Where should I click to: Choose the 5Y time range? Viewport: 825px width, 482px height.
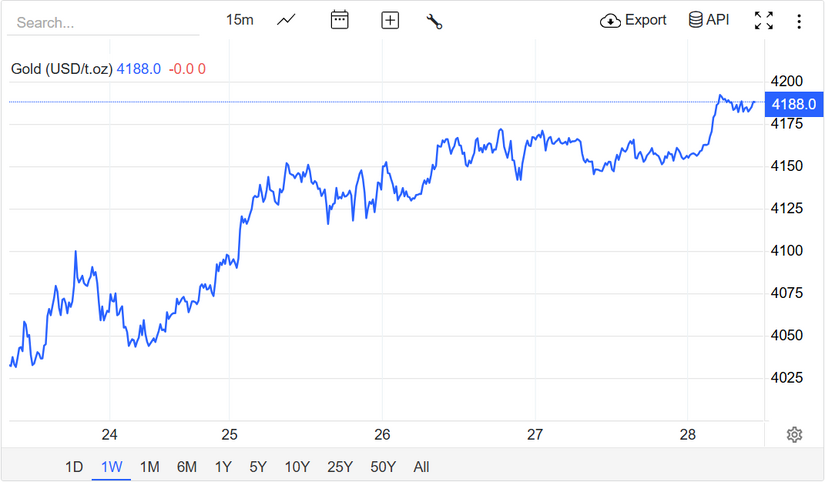[x=258, y=466]
